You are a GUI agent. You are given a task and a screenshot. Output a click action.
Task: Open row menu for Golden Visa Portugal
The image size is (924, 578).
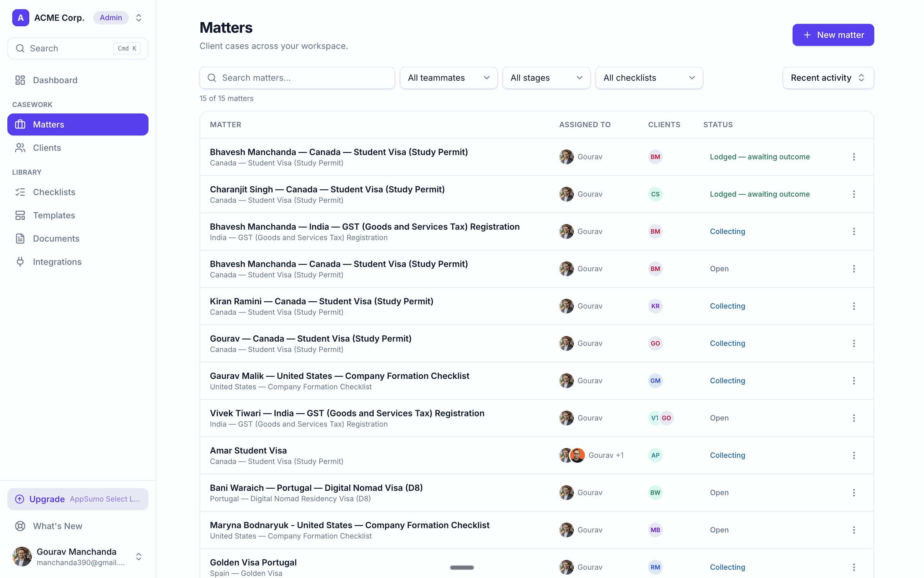(854, 567)
